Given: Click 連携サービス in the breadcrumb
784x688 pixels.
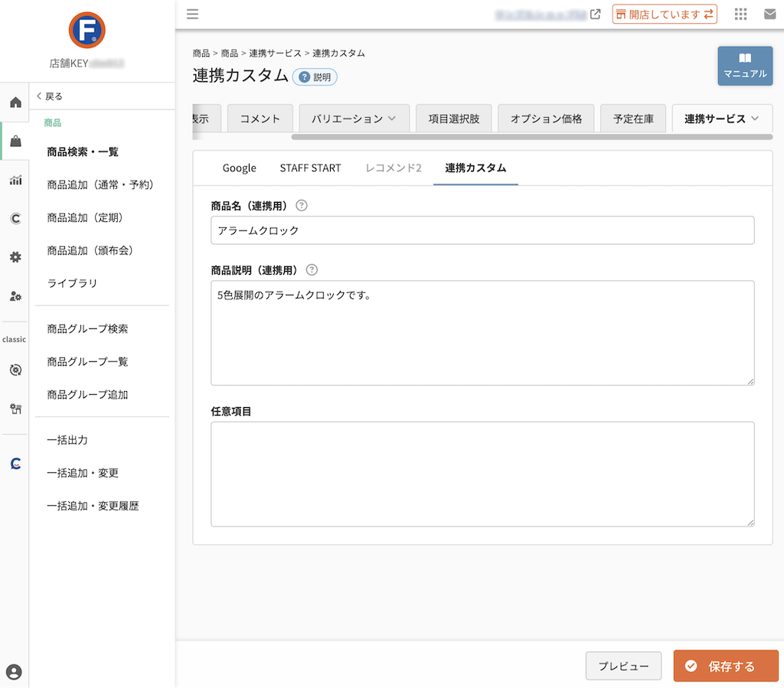Looking at the screenshot, I should [x=275, y=53].
